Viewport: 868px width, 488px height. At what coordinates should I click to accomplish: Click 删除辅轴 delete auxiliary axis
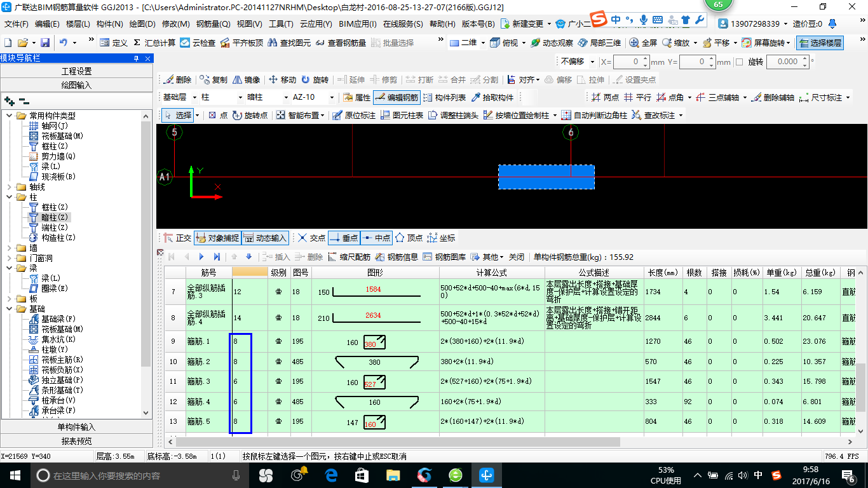773,97
